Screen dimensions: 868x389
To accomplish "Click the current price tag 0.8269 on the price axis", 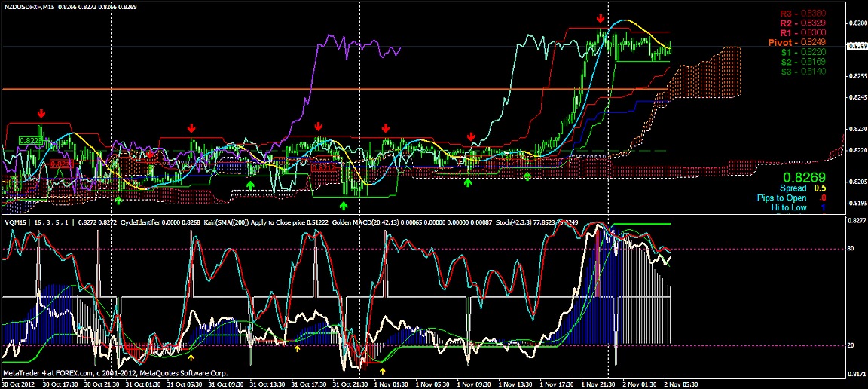I will pos(857,47).
